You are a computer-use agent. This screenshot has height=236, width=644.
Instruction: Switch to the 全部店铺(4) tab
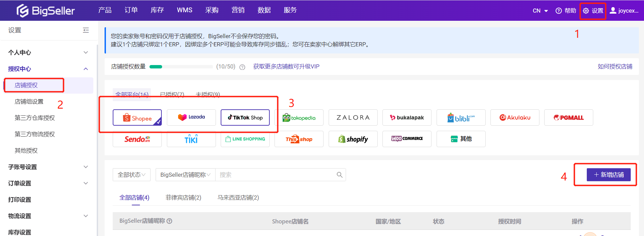coord(135,198)
